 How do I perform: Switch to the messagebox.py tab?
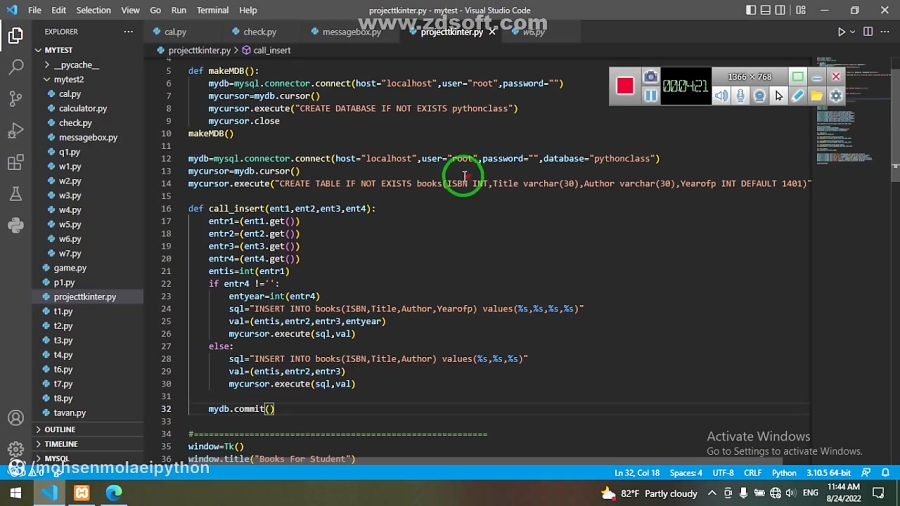pos(350,32)
